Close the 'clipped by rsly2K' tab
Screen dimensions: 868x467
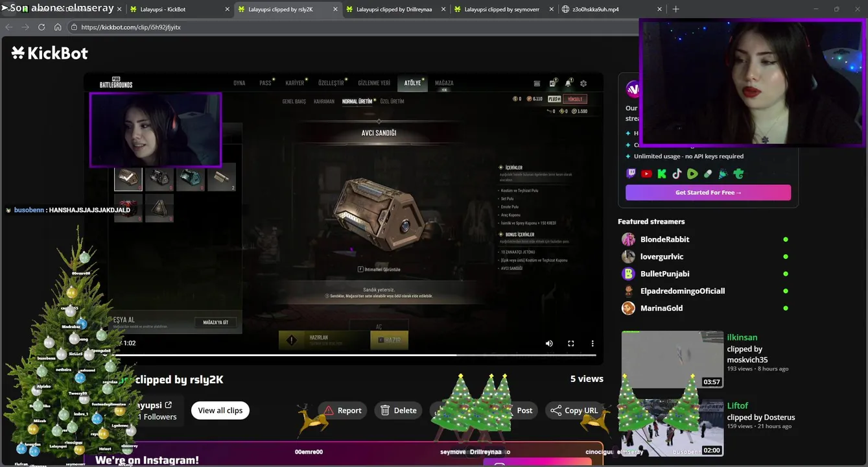pyautogui.click(x=335, y=10)
